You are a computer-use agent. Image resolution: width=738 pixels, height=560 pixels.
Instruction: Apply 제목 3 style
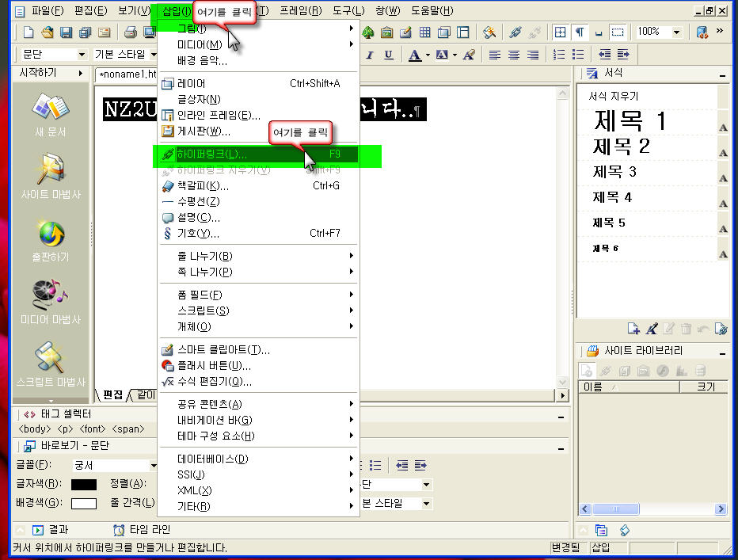pos(614,172)
